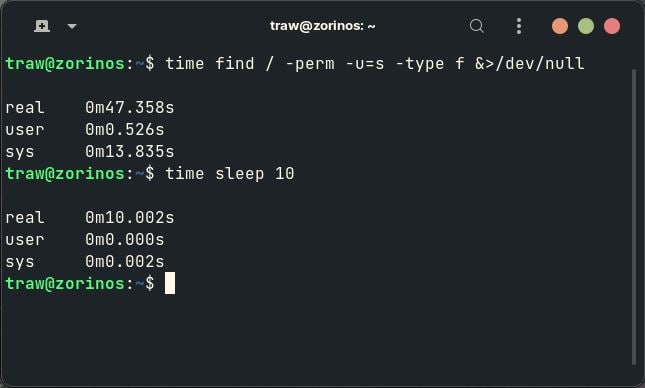645x388 pixels.
Task: Click the &>/dev/null redirect text
Action: (x=529, y=64)
